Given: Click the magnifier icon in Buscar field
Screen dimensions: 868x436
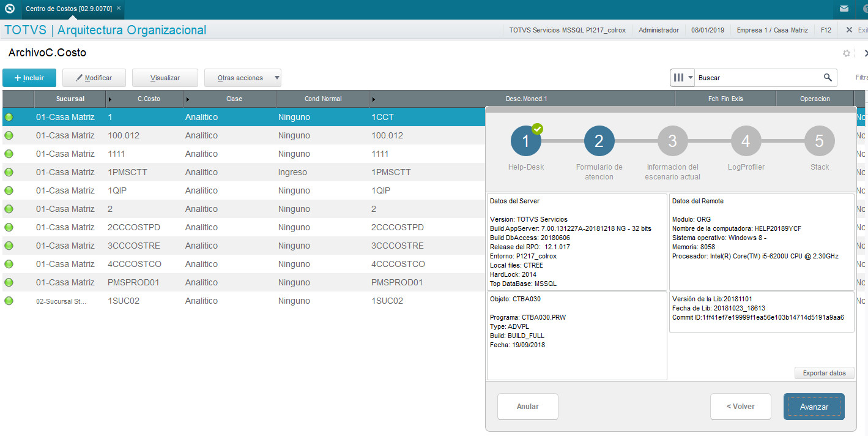Looking at the screenshot, I should pos(828,77).
